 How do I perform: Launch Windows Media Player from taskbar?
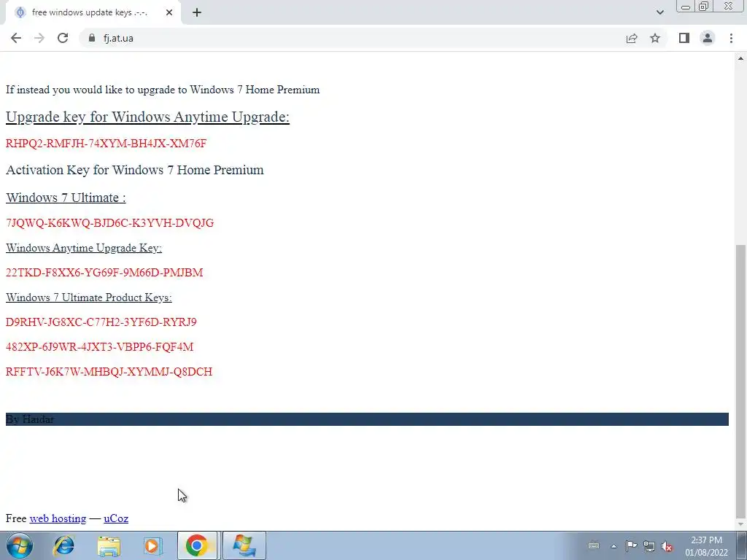[x=153, y=545]
